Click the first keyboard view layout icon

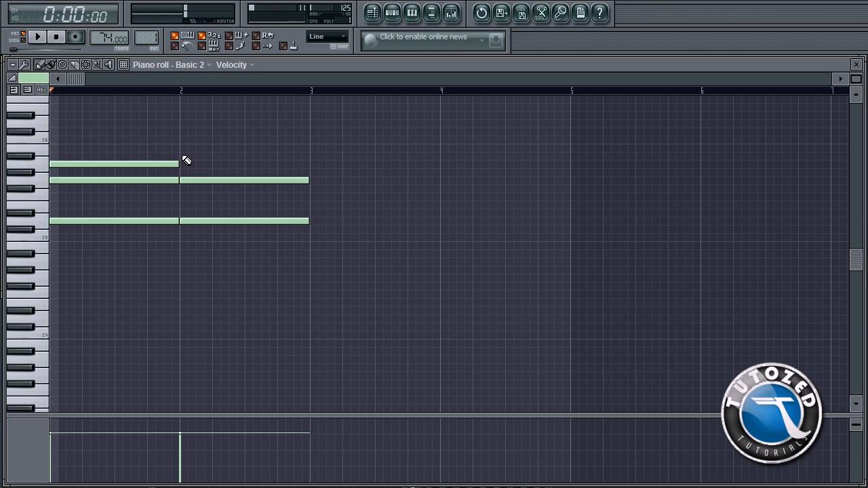click(x=14, y=89)
